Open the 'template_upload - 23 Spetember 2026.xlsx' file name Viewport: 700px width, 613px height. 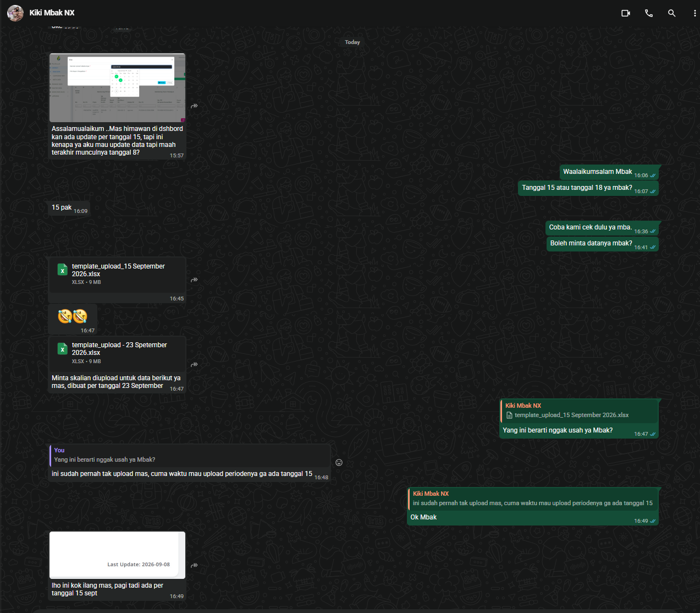pyautogui.click(x=119, y=349)
